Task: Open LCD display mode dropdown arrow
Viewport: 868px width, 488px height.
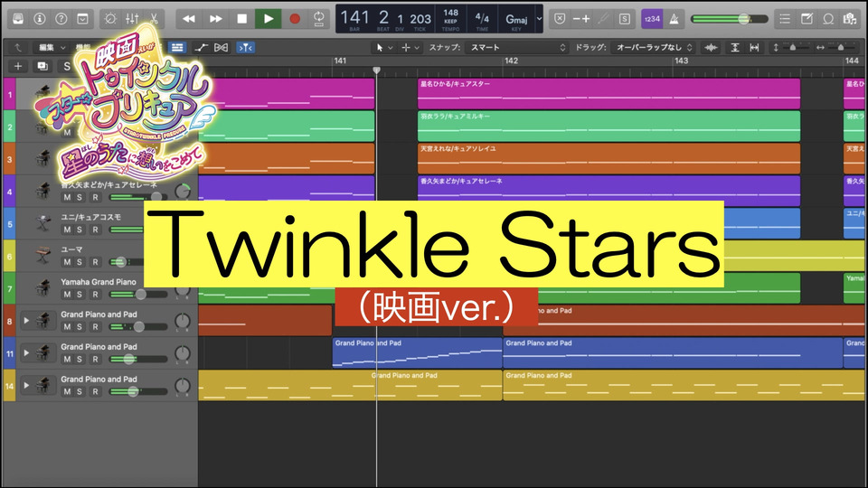Action: click(x=539, y=19)
